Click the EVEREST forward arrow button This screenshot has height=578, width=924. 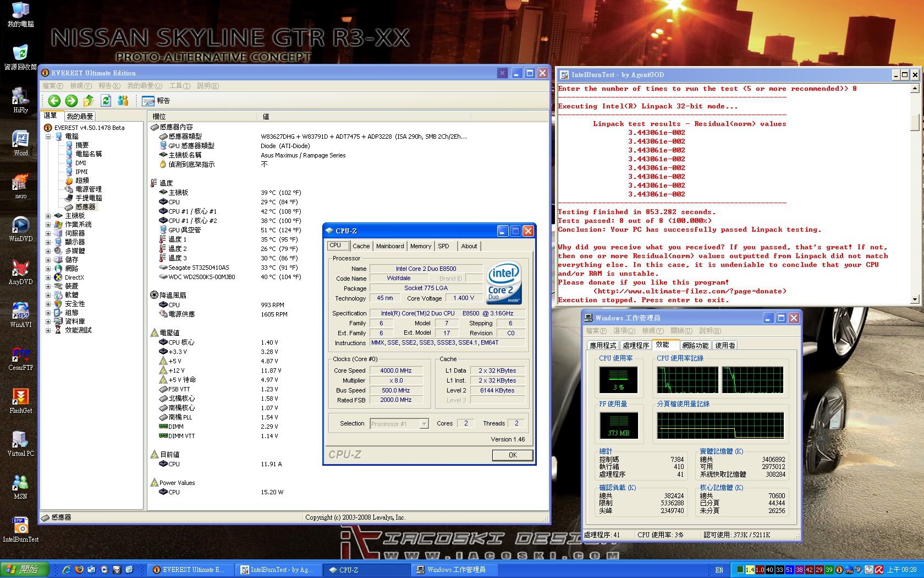[x=71, y=100]
